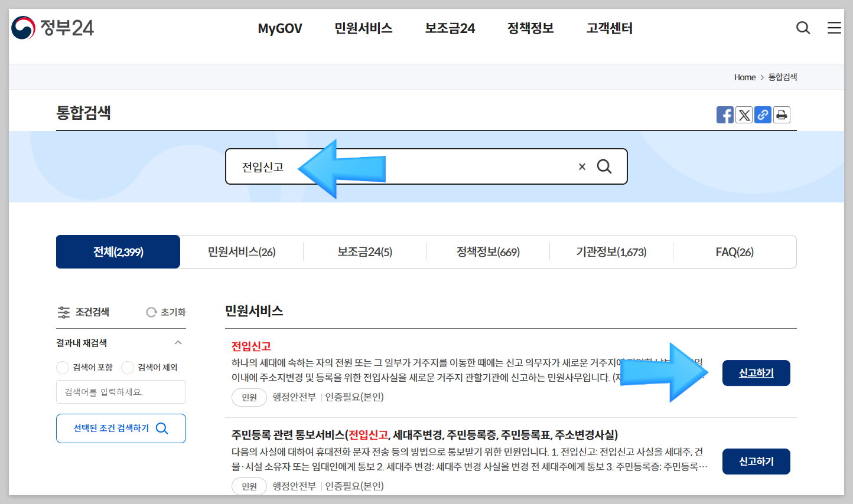Open the 보조금24 menu
Viewport: 853px width, 504px height.
point(450,28)
